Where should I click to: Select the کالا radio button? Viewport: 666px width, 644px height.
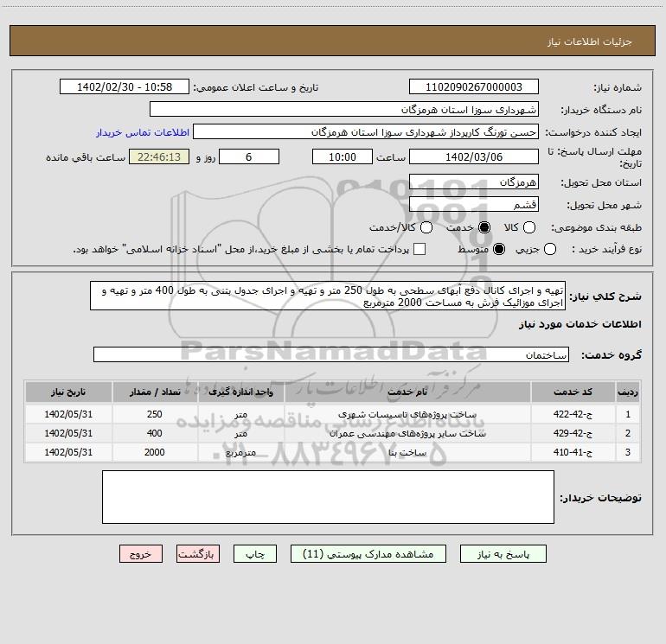[528, 227]
